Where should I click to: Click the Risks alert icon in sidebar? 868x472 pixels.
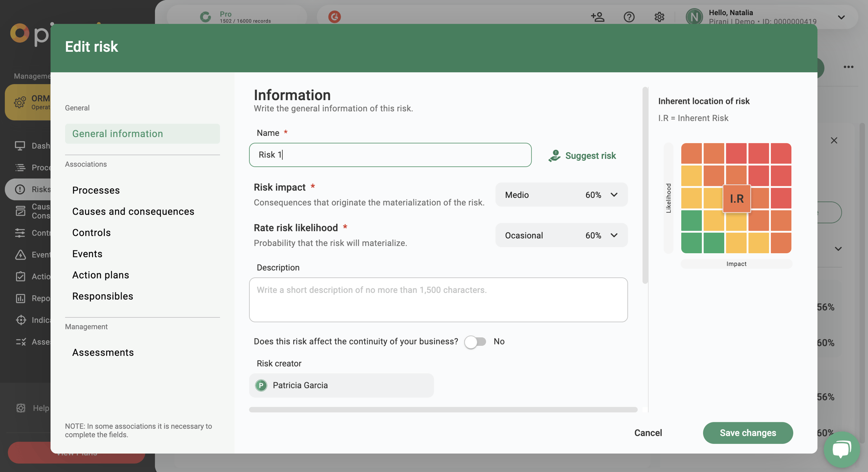tap(21, 189)
